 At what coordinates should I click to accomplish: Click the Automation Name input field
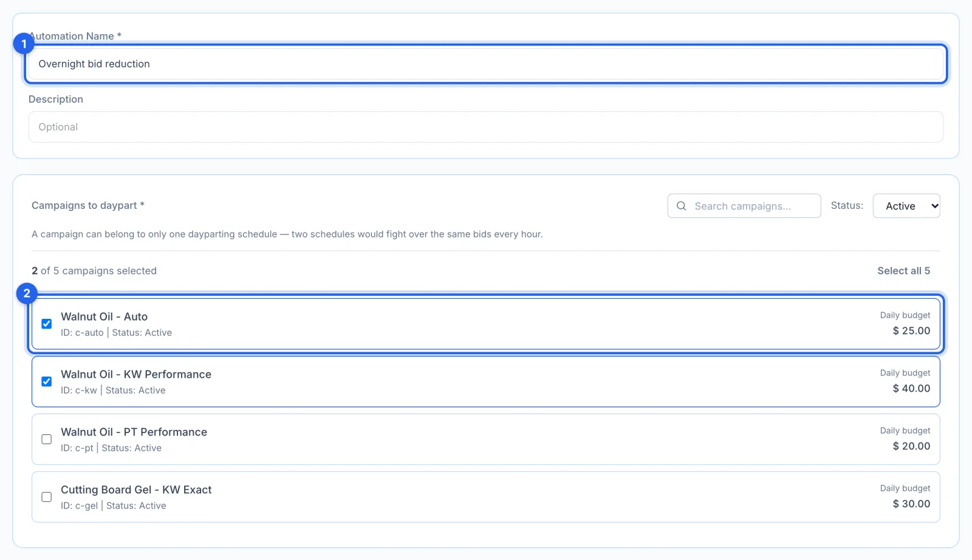[x=485, y=64]
